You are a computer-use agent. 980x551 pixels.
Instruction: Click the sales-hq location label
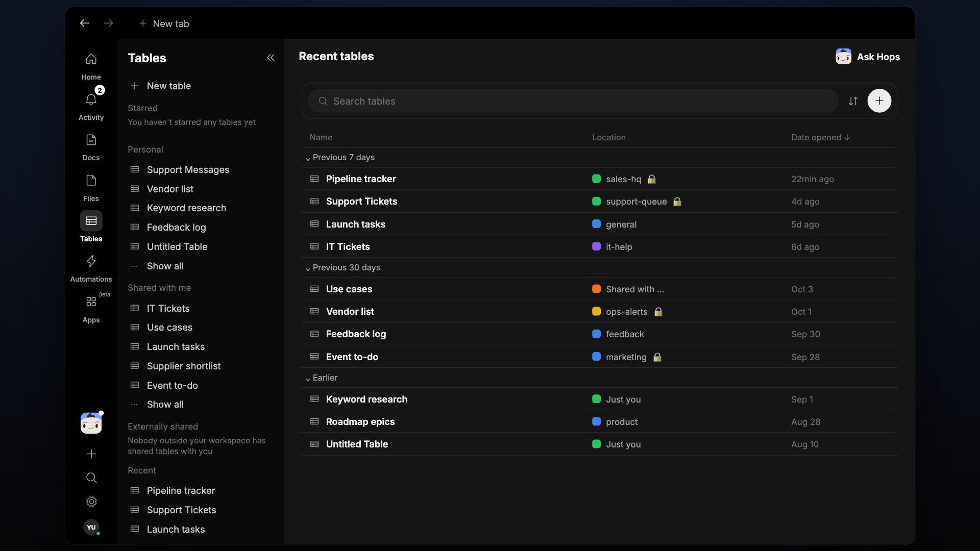[x=623, y=179]
